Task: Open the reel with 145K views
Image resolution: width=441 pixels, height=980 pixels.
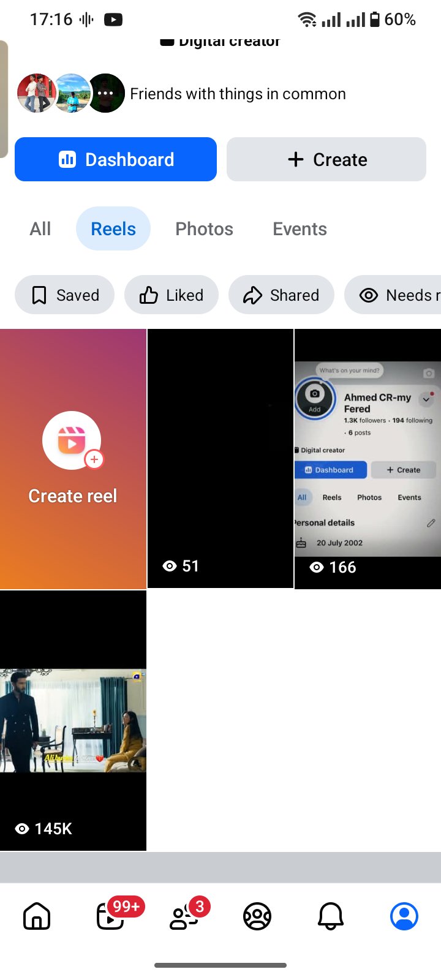Action: tap(73, 720)
